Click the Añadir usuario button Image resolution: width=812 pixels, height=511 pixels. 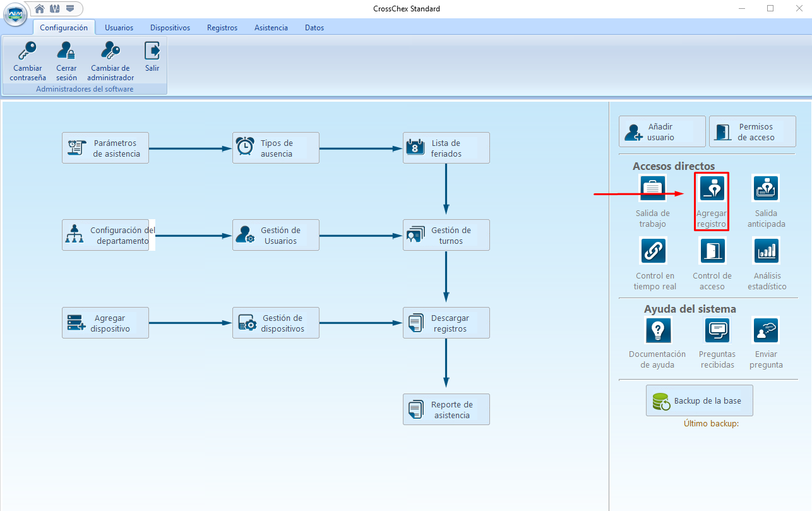[662, 131]
